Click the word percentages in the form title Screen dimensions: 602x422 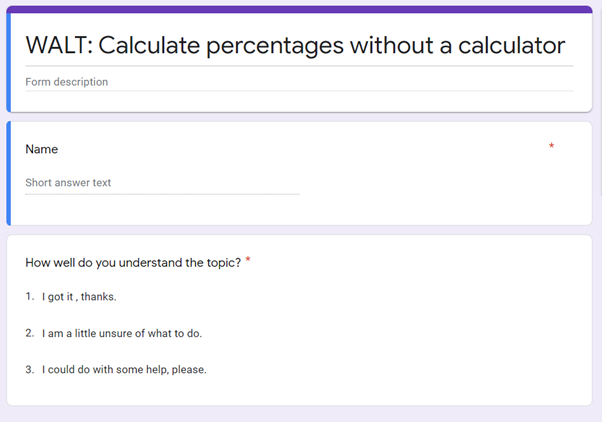coord(275,47)
